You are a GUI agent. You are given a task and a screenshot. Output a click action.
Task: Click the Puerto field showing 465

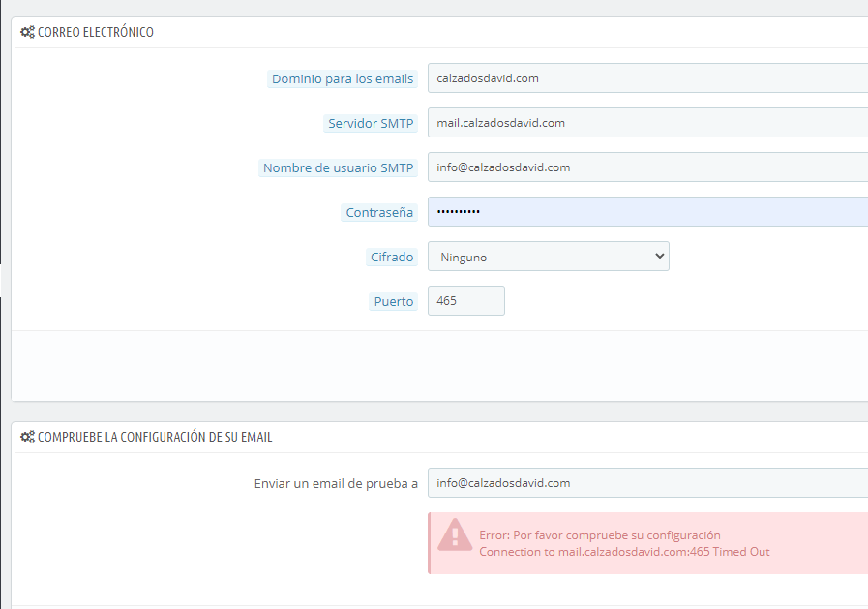[466, 300]
